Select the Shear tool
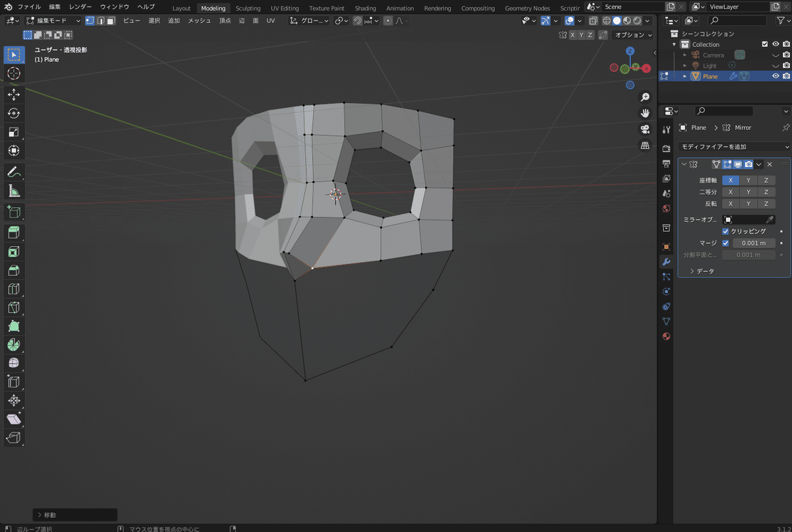 point(14,419)
